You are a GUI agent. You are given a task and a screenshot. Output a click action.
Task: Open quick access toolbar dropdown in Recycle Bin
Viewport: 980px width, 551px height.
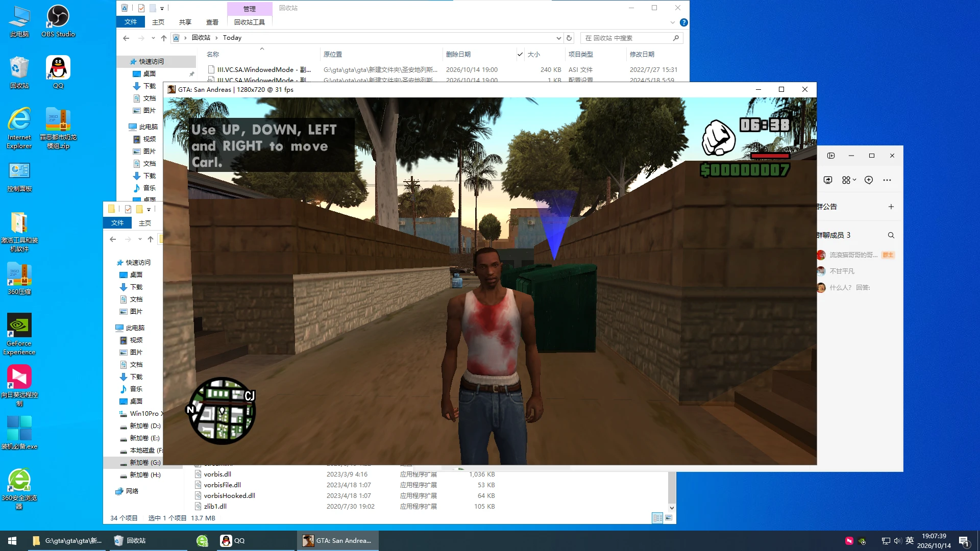(162, 8)
